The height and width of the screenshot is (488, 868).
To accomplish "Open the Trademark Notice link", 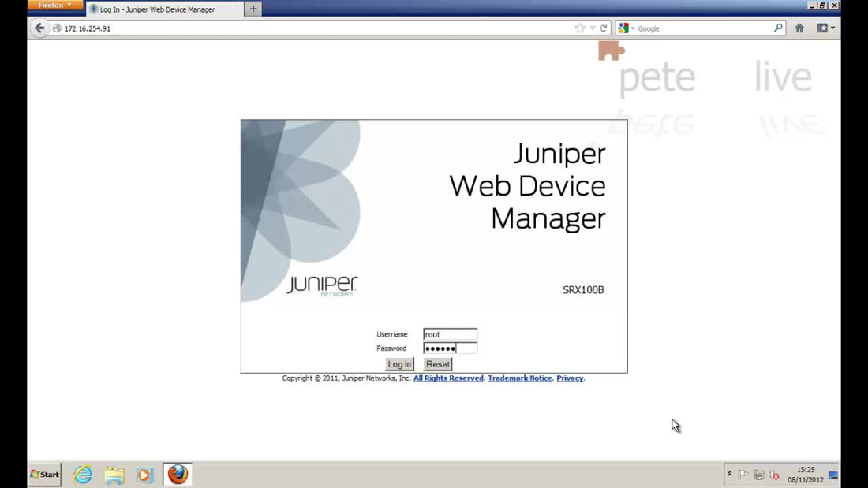I will 520,378.
